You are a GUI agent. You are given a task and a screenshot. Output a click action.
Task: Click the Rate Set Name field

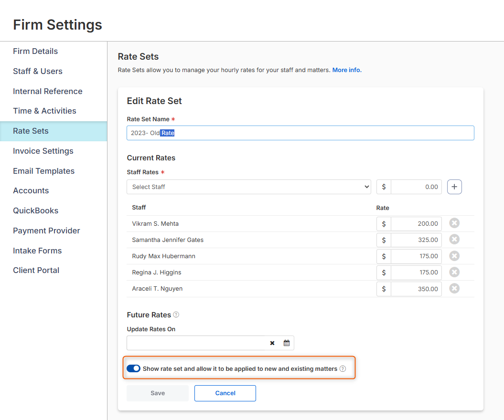tap(300, 133)
